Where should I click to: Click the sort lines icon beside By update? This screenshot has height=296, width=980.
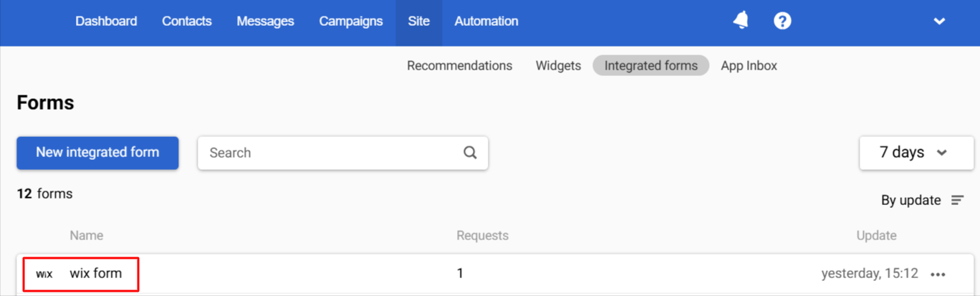(957, 201)
